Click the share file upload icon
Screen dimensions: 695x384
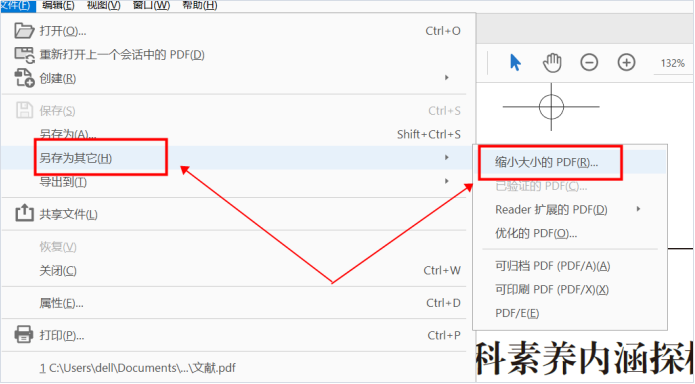coord(24,213)
